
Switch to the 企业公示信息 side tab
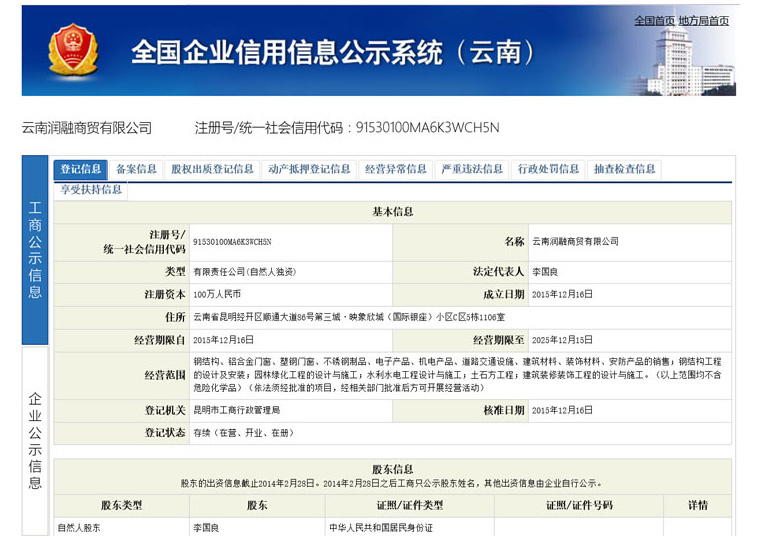35,440
